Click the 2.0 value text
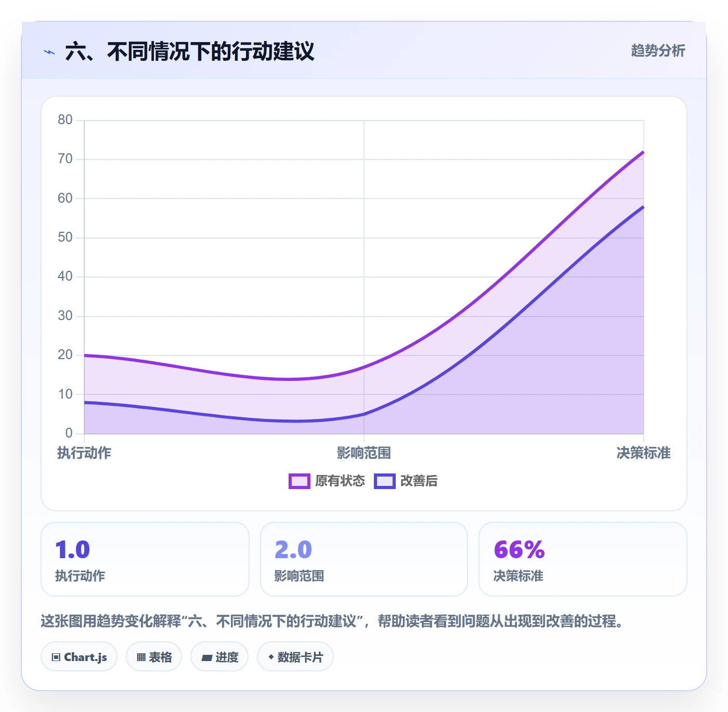Viewport: 728px width, 712px height. pos(293,550)
